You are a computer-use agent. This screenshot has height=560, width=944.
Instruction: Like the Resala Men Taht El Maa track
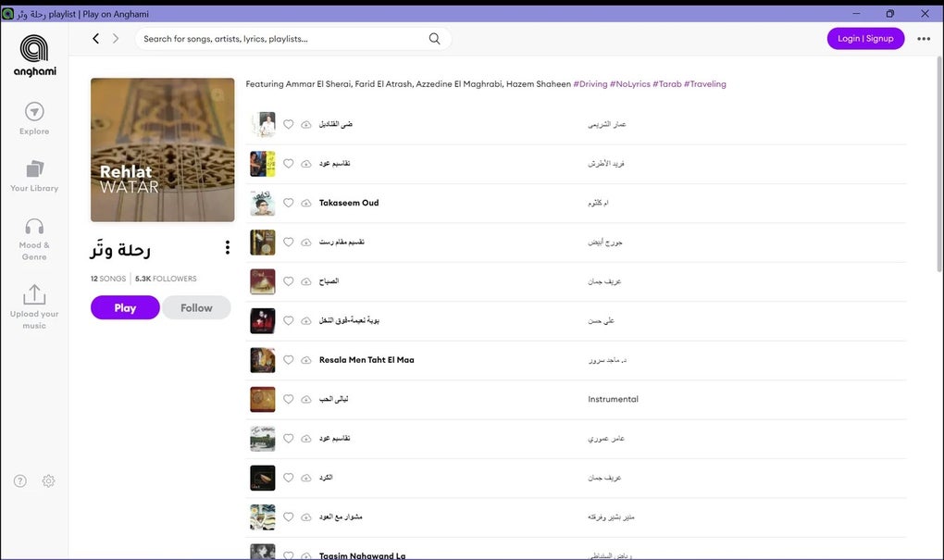point(288,359)
